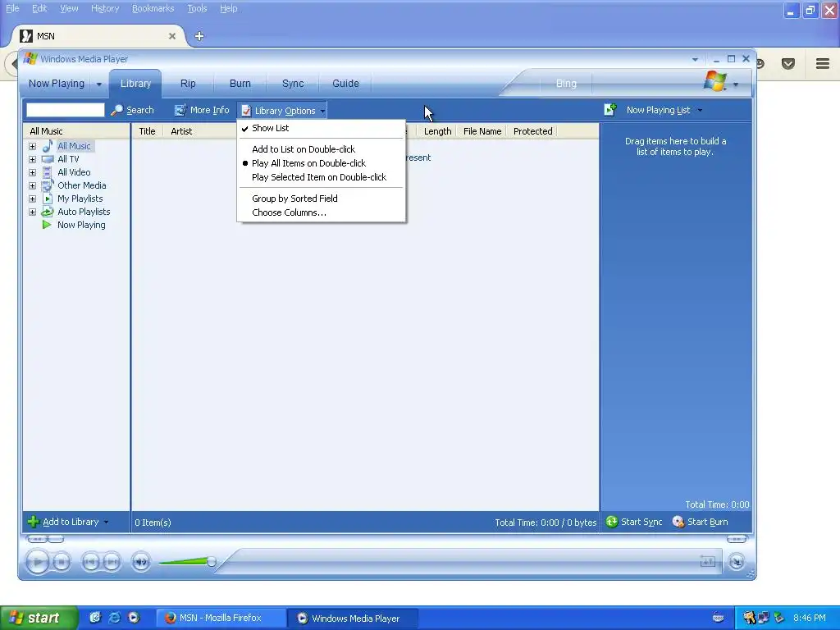Expand the Auto Playlists tree node
Screen dimensions: 840x630
[x=32, y=212]
